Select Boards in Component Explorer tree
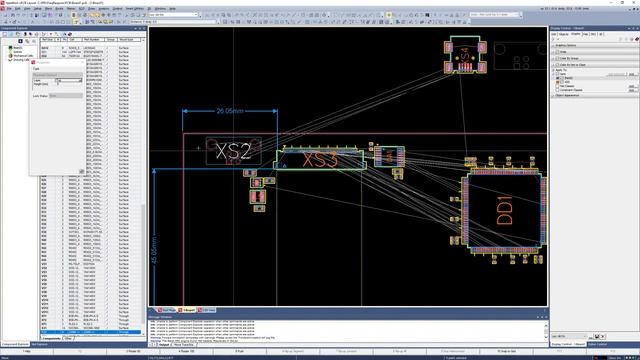Image resolution: width=640 pixels, height=360 pixels. [18, 48]
